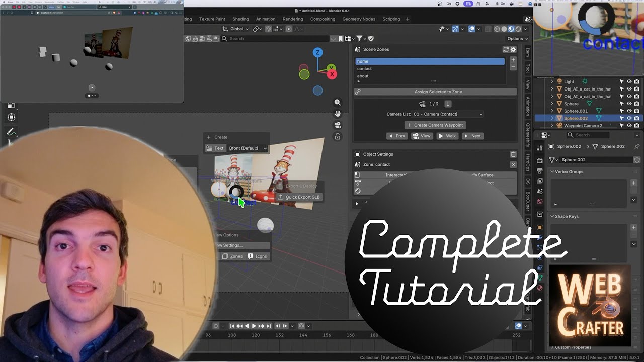Click the Prev camera button

[397, 136]
